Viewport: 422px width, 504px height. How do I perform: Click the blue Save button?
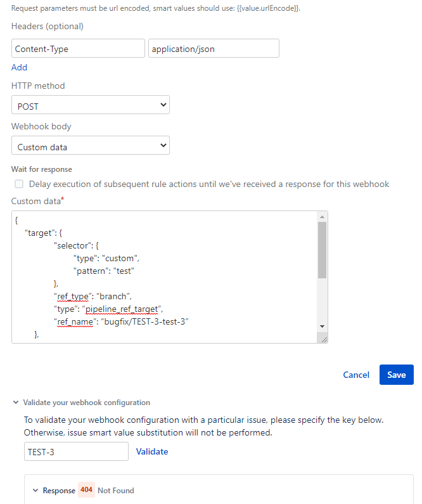397,375
